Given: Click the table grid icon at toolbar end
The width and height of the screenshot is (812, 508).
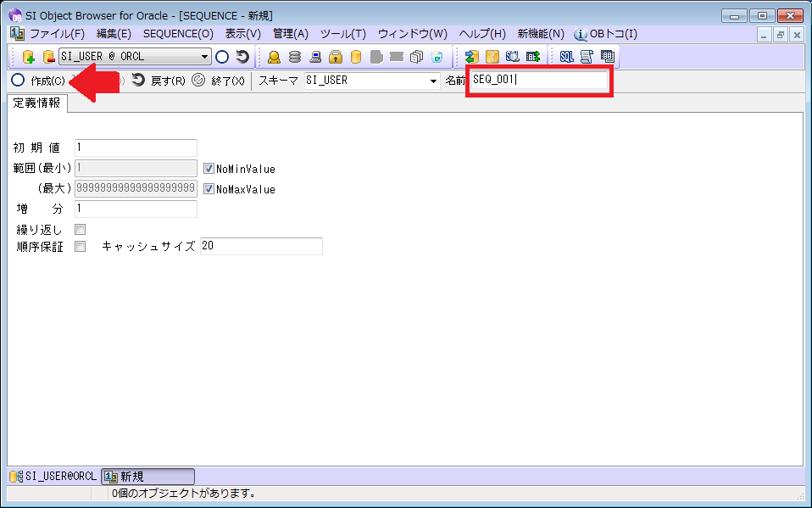Looking at the screenshot, I should click(x=607, y=57).
